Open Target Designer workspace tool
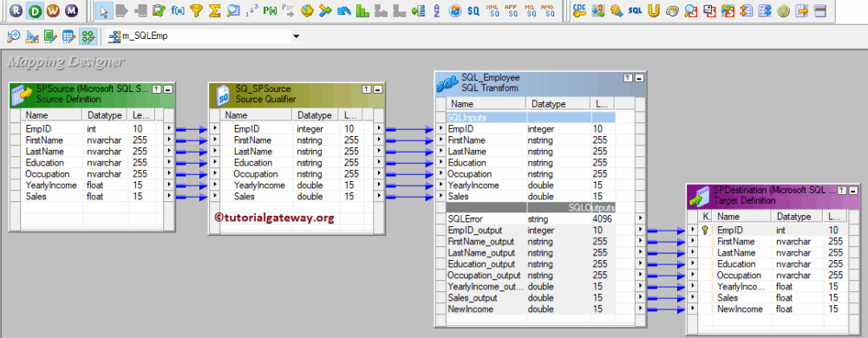Viewport: 868px width, 338px height. click(32, 36)
